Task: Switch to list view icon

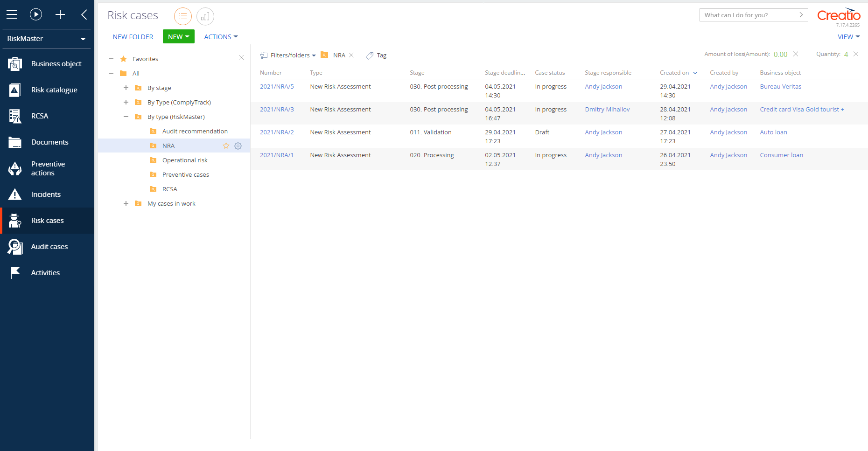Action: (183, 16)
